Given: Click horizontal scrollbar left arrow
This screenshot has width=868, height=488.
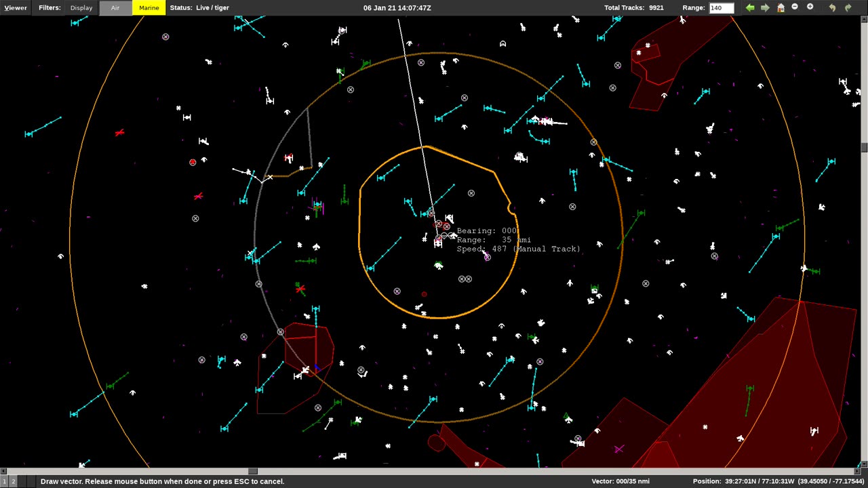Looking at the screenshot, I should coord(3,471).
